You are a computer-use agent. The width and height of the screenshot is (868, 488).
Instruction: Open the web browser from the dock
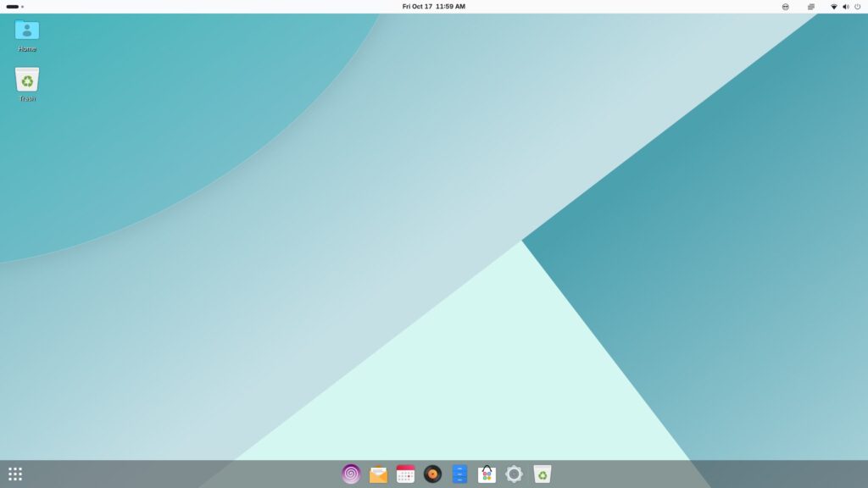351,474
